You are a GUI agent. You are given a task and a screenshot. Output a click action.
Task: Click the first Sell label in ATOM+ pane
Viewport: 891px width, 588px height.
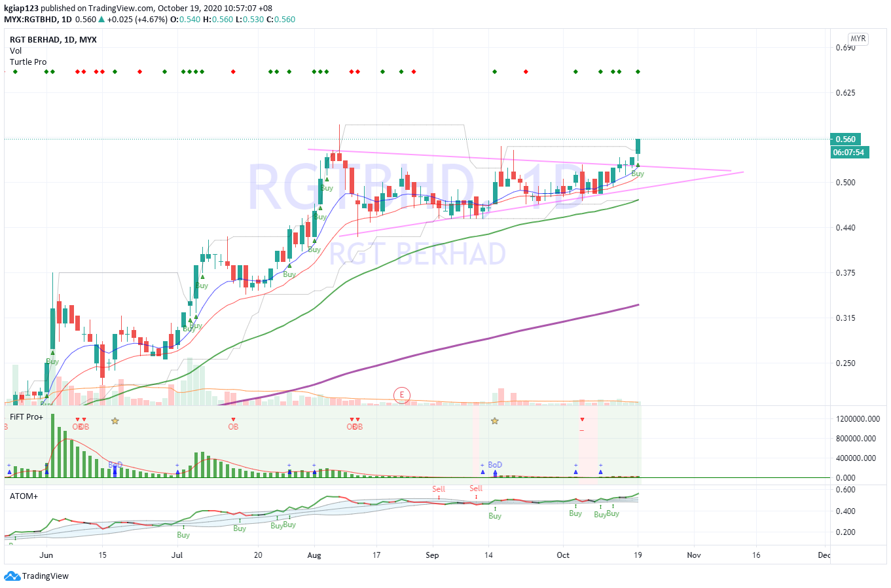[439, 489]
